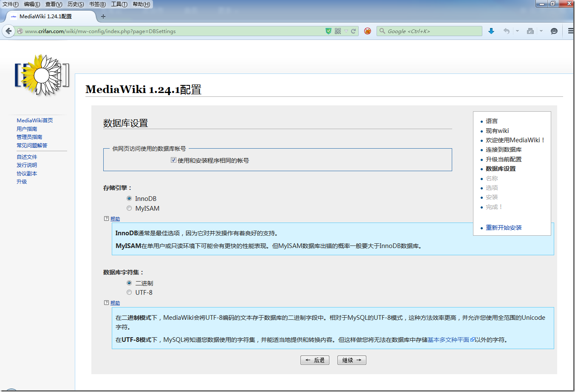Toggle 使用和安装程序相同的帐号 checkbox
Screen dimensions: 575x392
173,160
